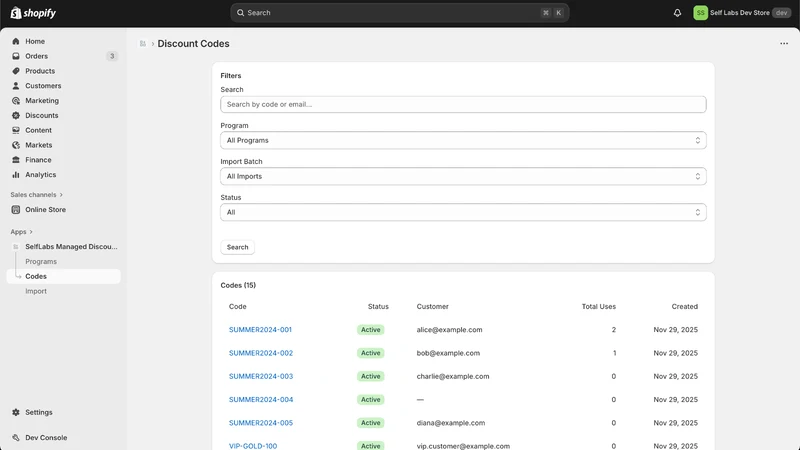This screenshot has height=450, width=800.
Task: Open the Program dropdown All Programs
Action: 463,140
